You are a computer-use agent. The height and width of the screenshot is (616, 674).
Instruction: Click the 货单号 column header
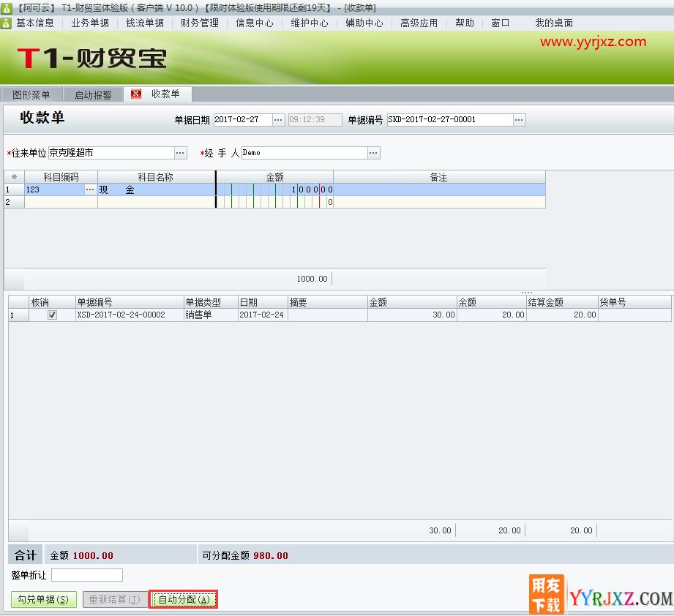[634, 302]
